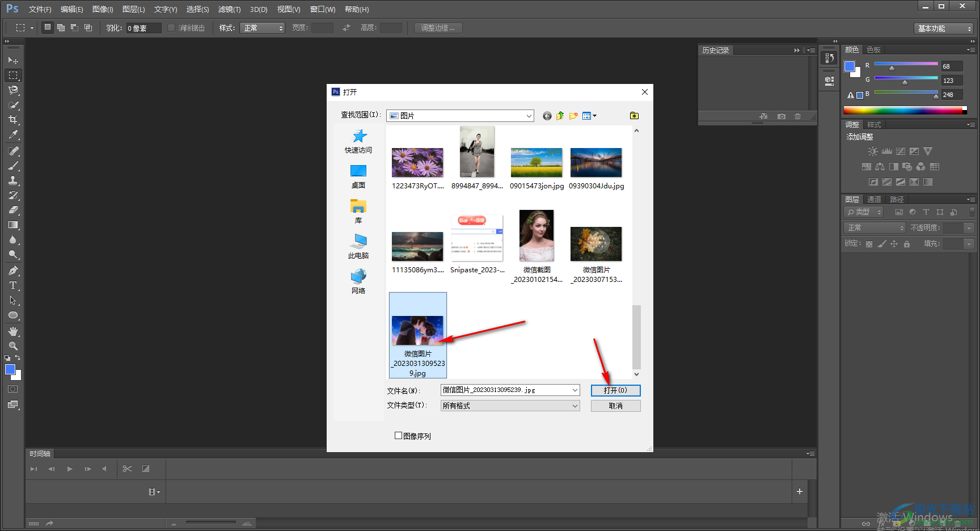
Task: Click the color spectrum ramp
Action: tap(904, 110)
